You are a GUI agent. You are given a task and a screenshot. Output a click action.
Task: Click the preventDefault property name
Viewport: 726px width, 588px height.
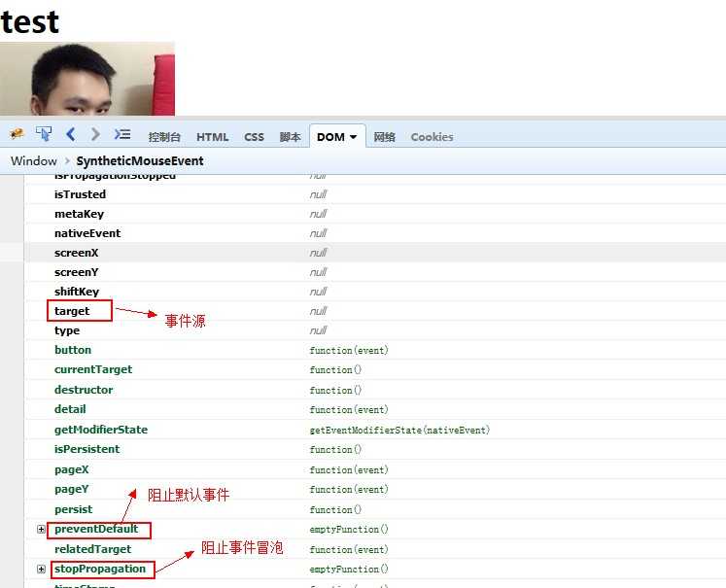click(96, 529)
